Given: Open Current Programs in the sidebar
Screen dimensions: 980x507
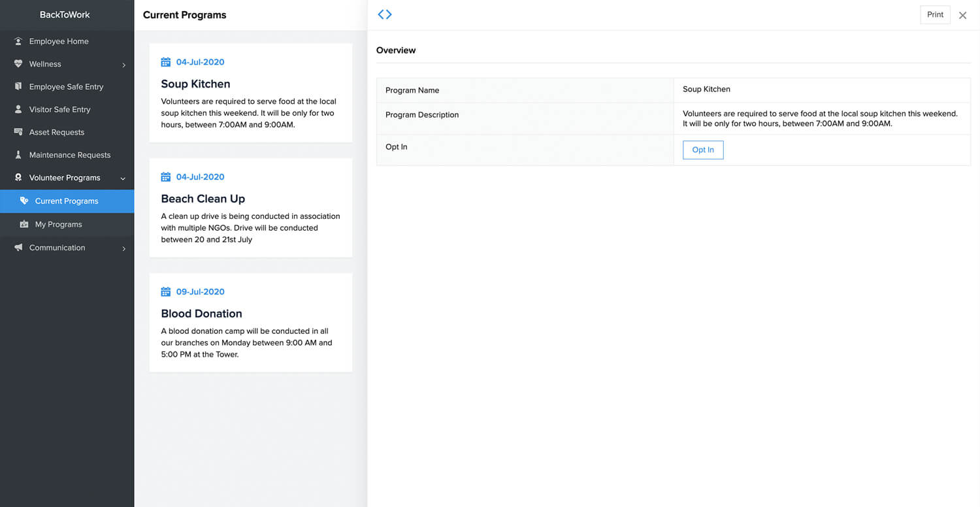Looking at the screenshot, I should pyautogui.click(x=67, y=201).
